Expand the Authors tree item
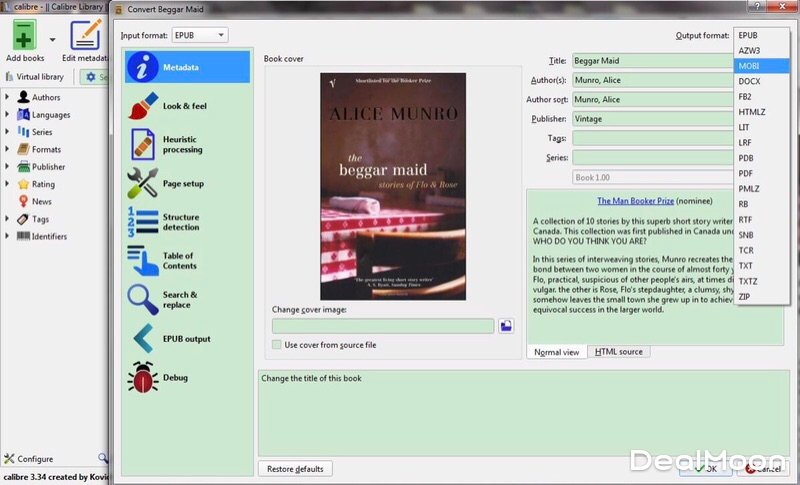 pyautogui.click(x=8, y=98)
